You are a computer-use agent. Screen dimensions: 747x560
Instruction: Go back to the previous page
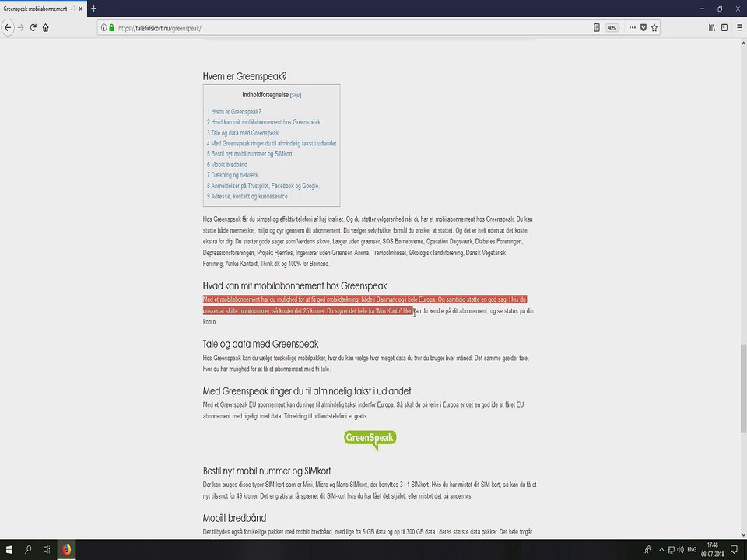[x=8, y=28]
